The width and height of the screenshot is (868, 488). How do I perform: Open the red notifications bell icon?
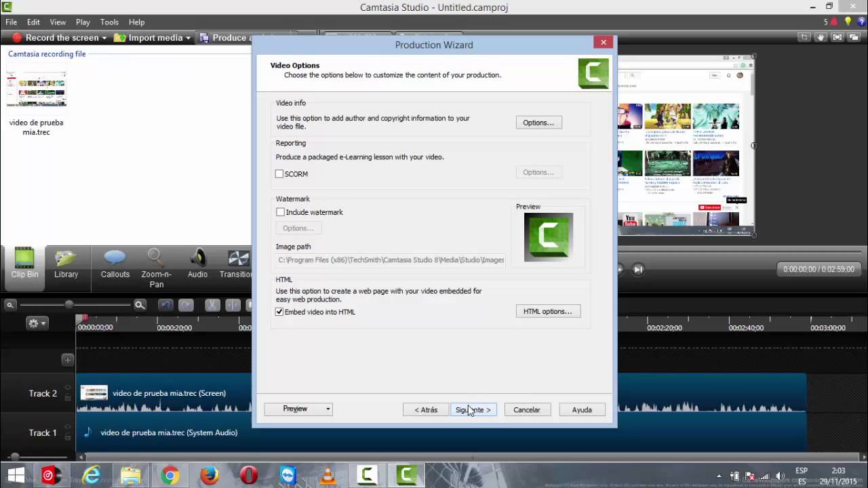tap(834, 22)
